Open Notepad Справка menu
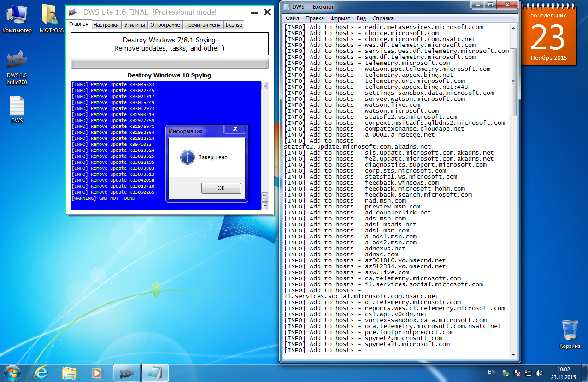 (x=382, y=18)
